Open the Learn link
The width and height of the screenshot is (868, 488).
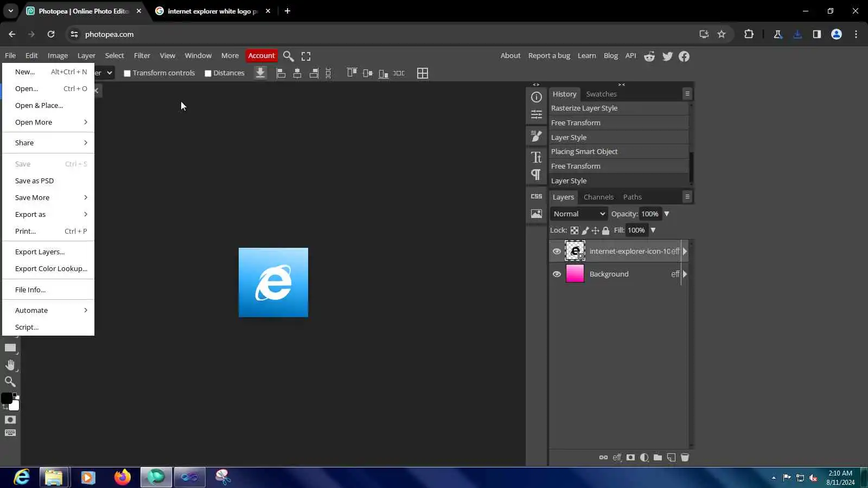click(x=586, y=56)
